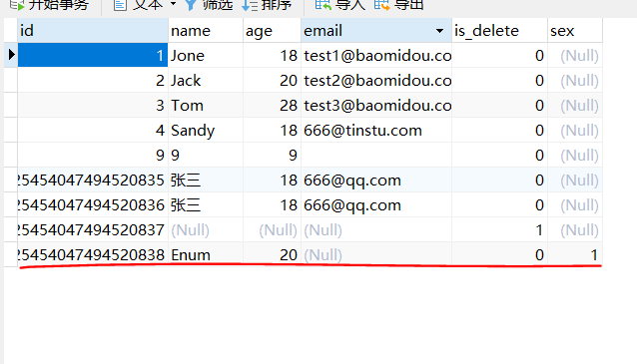Select the (Null) email cell in Enum row

pyautogui.click(x=376, y=255)
